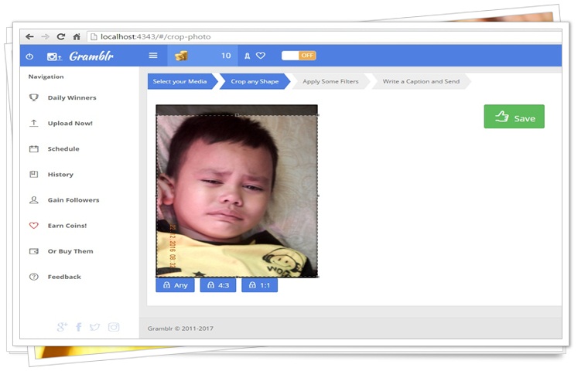Screen dimensions: 588x371
Task: Click the coin count 10
Action: click(226, 56)
